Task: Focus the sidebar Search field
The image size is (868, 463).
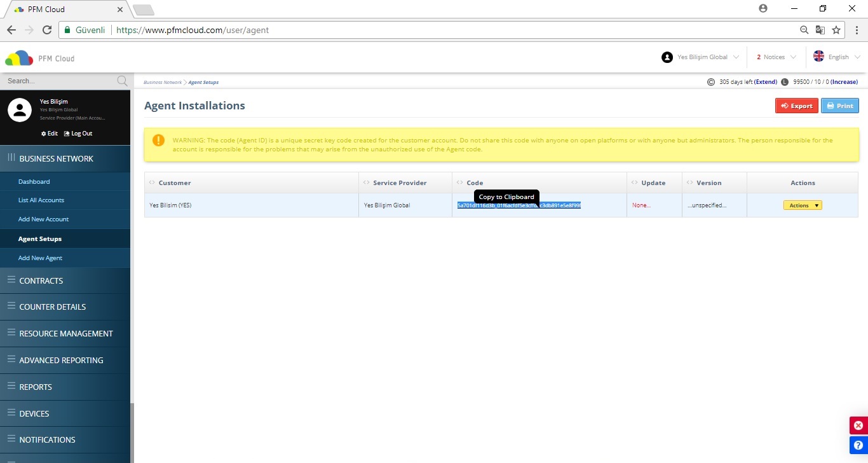Action: click(58, 81)
